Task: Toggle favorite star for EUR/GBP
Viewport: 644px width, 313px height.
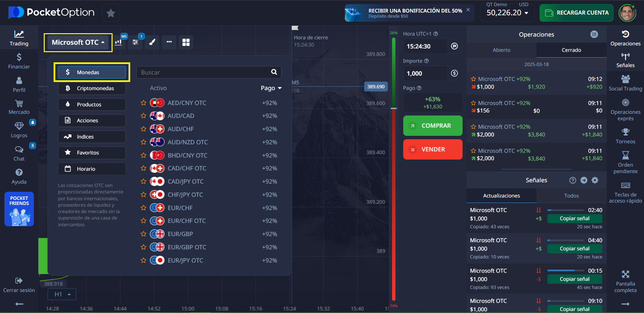Action: coord(143,234)
